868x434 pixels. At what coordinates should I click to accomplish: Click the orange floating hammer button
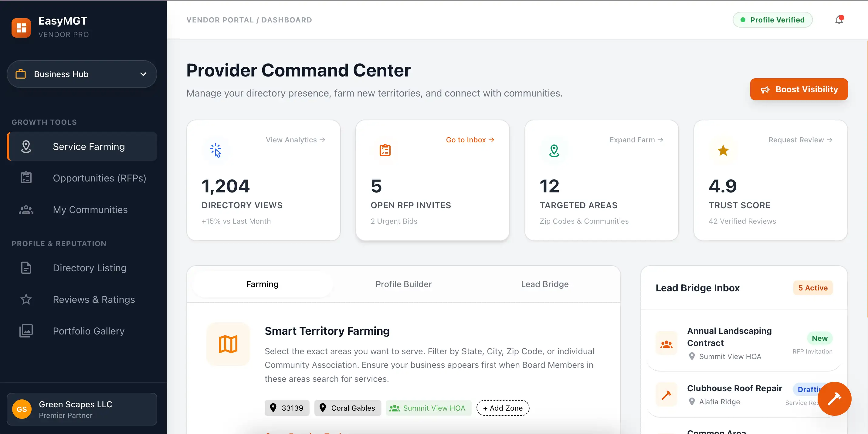tap(834, 398)
